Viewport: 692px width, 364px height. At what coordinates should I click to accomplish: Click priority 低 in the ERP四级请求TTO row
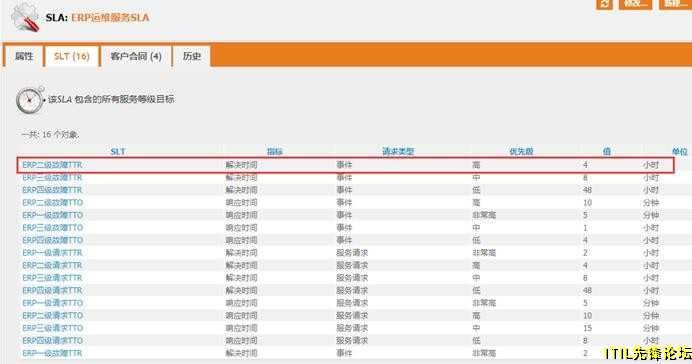[476, 341]
